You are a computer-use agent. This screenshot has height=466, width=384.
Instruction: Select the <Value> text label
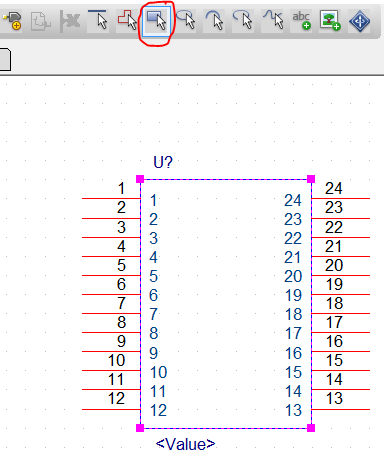point(185,444)
